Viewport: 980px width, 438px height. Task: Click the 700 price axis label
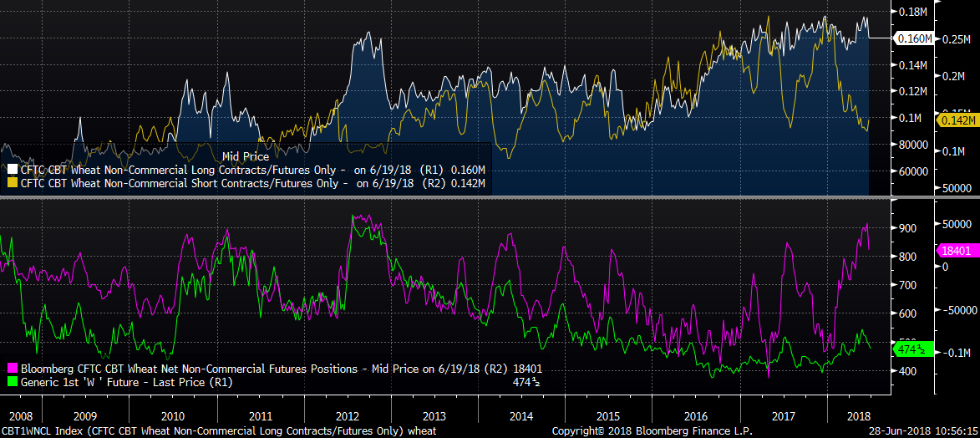click(908, 285)
